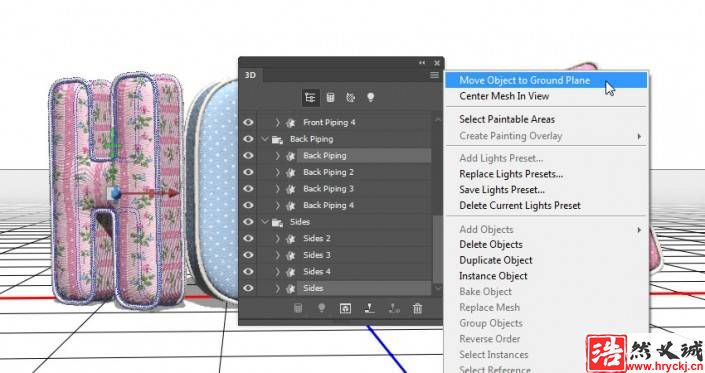The image size is (705, 373).
Task: Click the trash icon to delete object
Action: (417, 308)
